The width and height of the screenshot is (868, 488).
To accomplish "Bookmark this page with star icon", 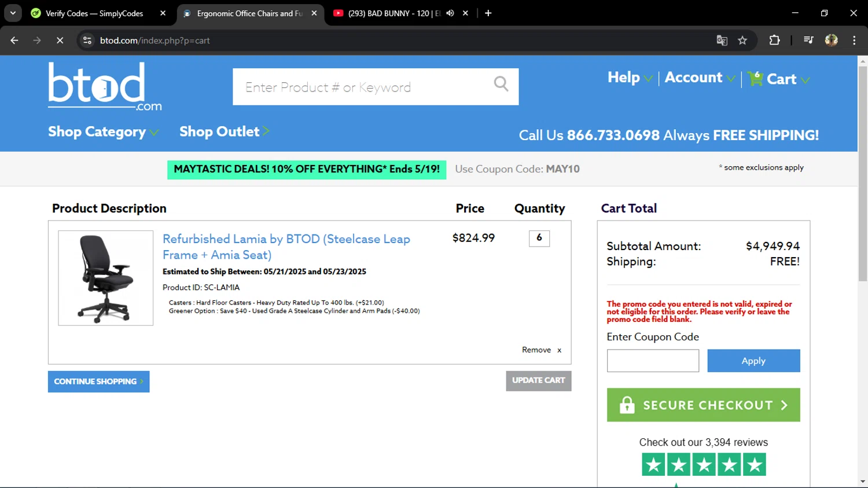I will pyautogui.click(x=742, y=41).
